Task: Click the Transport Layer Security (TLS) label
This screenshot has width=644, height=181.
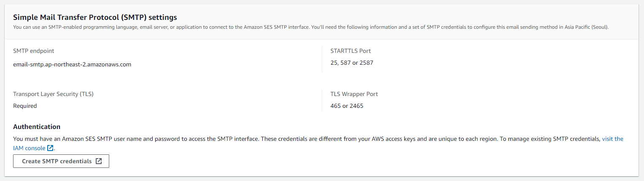Action: click(x=53, y=94)
